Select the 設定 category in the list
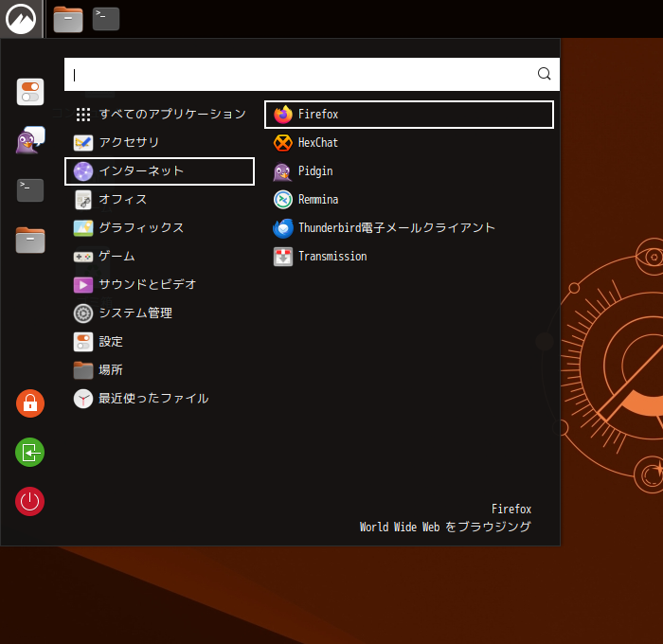This screenshot has width=663, height=644. [159, 342]
